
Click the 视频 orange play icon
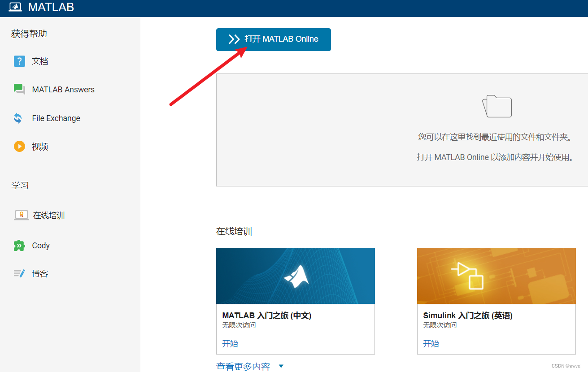pos(19,147)
